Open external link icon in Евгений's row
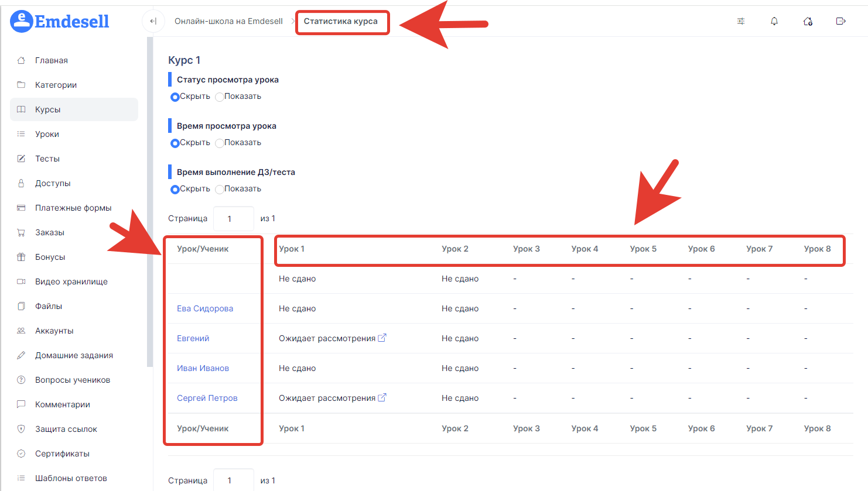 coord(382,338)
